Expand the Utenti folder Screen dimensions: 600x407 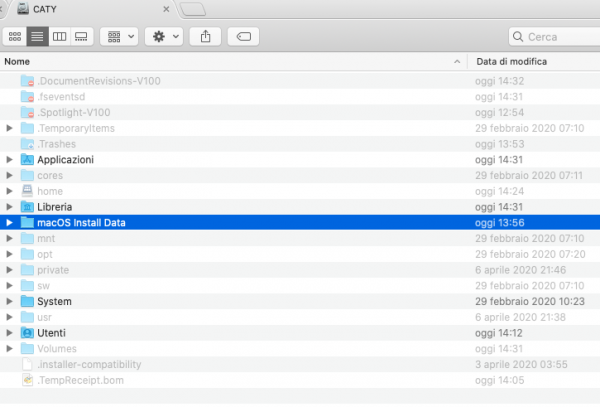10,333
